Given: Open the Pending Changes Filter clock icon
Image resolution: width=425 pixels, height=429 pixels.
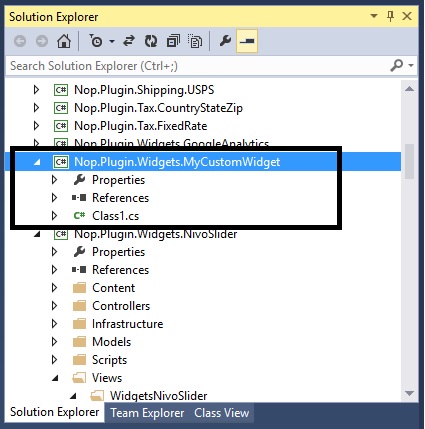Looking at the screenshot, I should tap(96, 41).
